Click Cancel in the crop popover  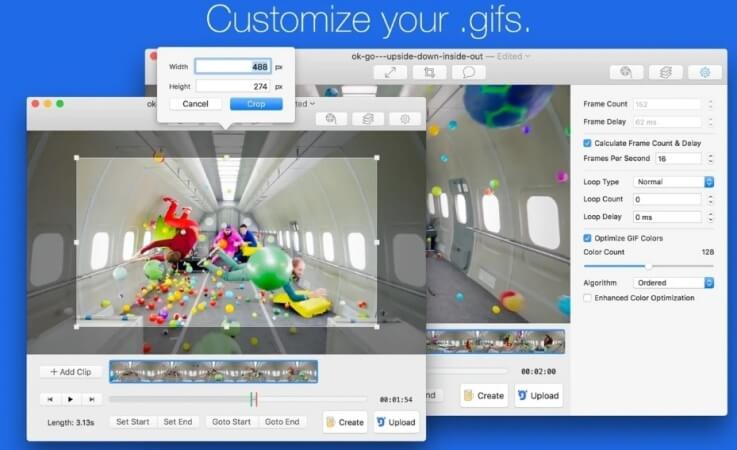196,104
